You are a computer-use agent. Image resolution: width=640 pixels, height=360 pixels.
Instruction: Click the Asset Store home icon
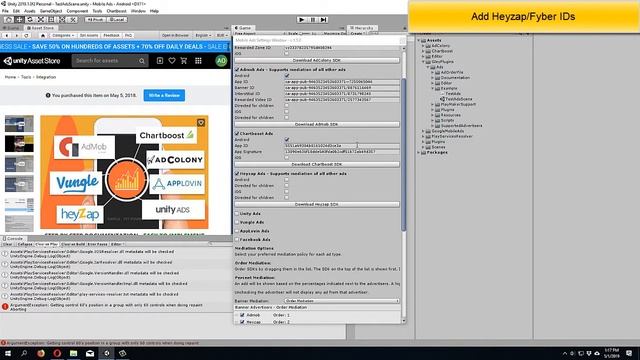coord(42,36)
